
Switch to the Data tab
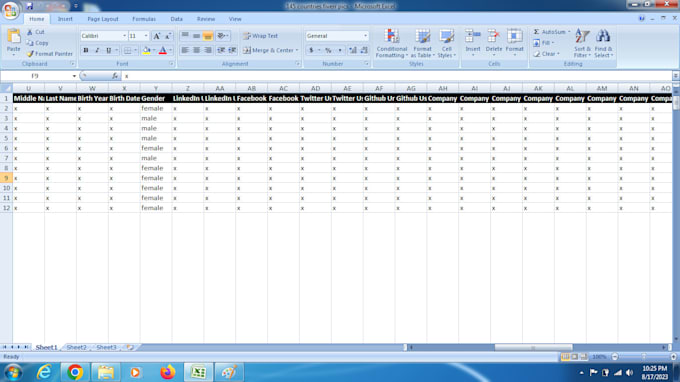177,19
